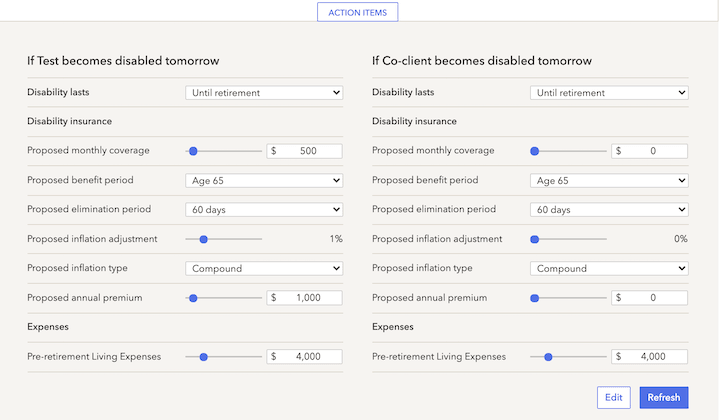Open Test's Disability lasts dropdown
The image size is (720, 420).
[x=264, y=93]
